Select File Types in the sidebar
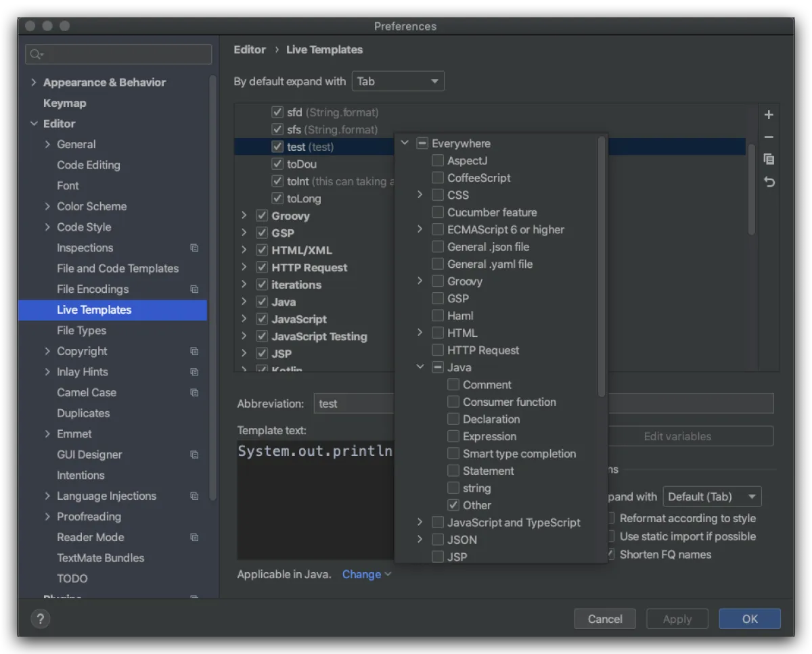The image size is (812, 654). point(81,331)
